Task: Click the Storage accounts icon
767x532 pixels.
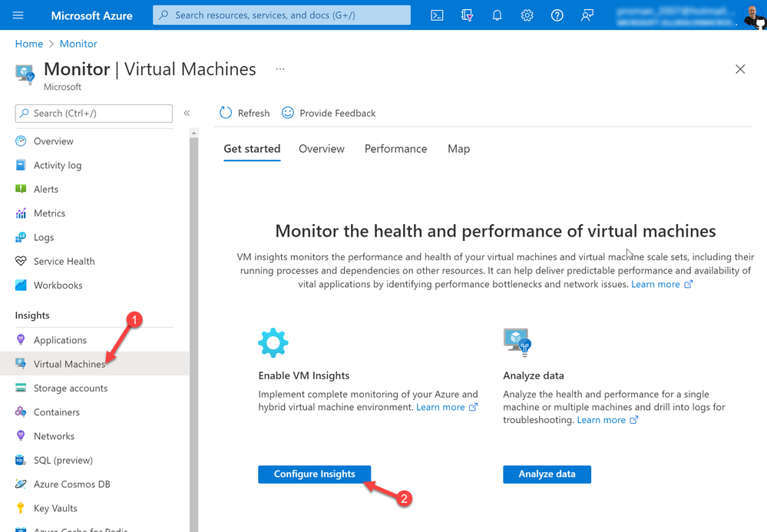Action: pos(21,388)
